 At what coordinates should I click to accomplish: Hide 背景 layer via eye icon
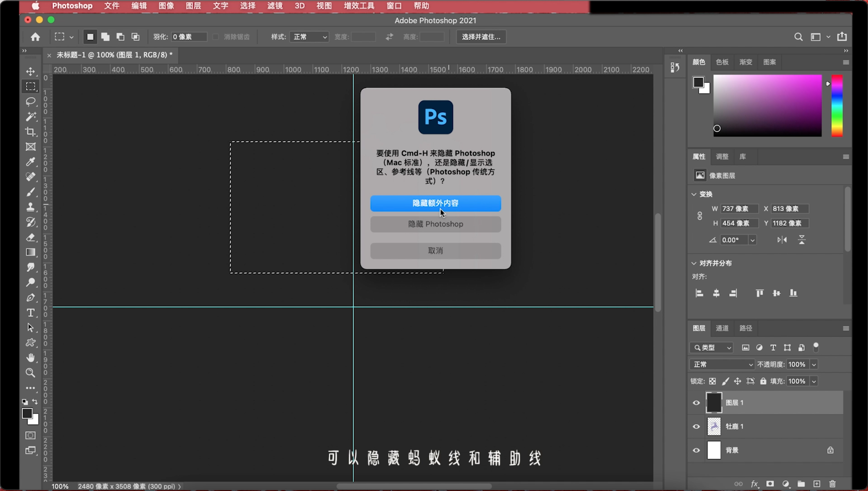click(696, 450)
